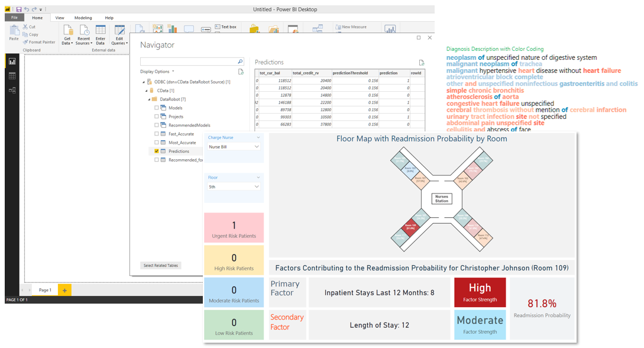
Task: Enable the Fast_Accurate table checkbox
Action: 157,134
